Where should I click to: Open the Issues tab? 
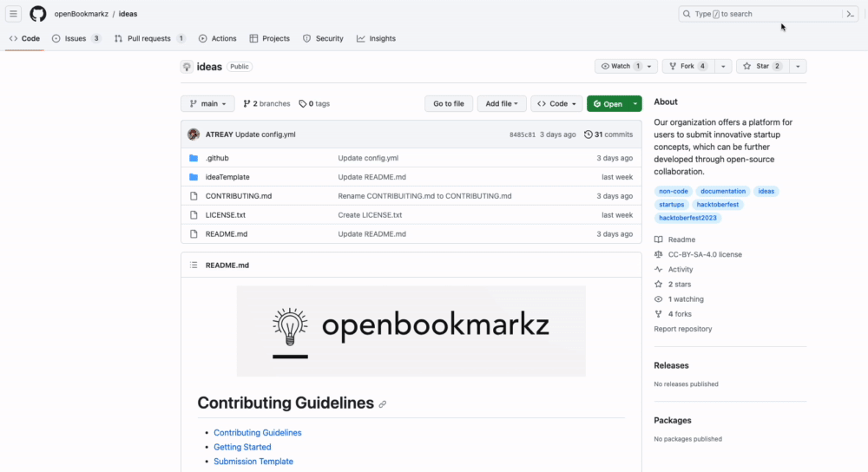76,39
